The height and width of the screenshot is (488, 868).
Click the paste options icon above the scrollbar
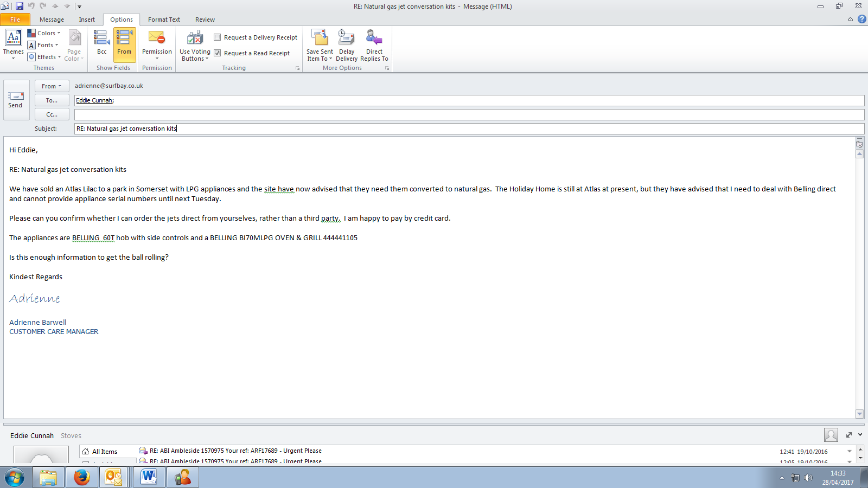point(859,144)
